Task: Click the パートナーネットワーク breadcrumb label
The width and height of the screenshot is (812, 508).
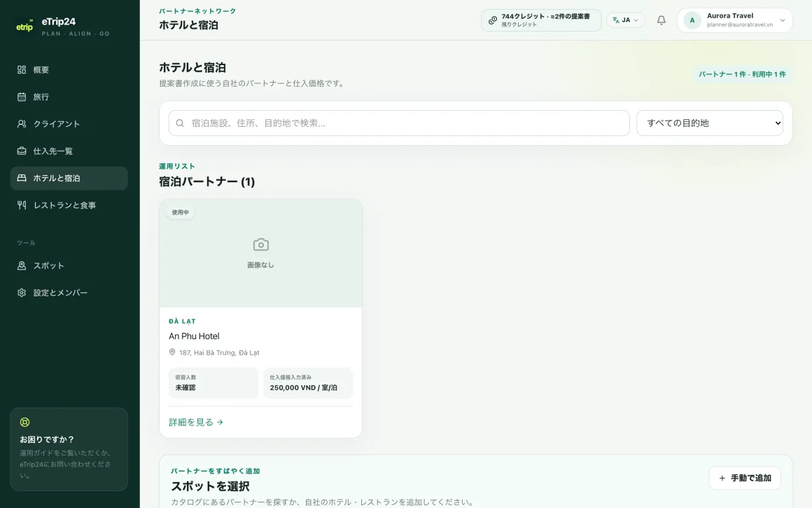Action: click(x=197, y=11)
